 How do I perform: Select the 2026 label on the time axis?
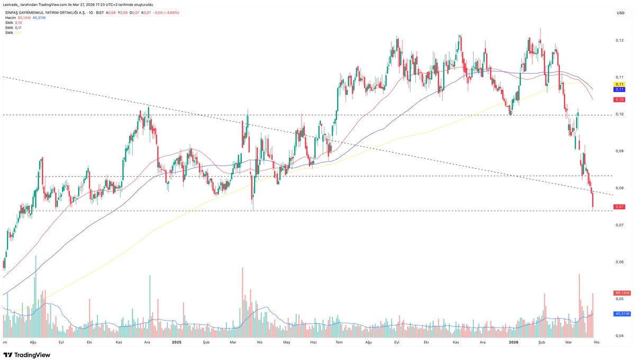click(x=514, y=342)
